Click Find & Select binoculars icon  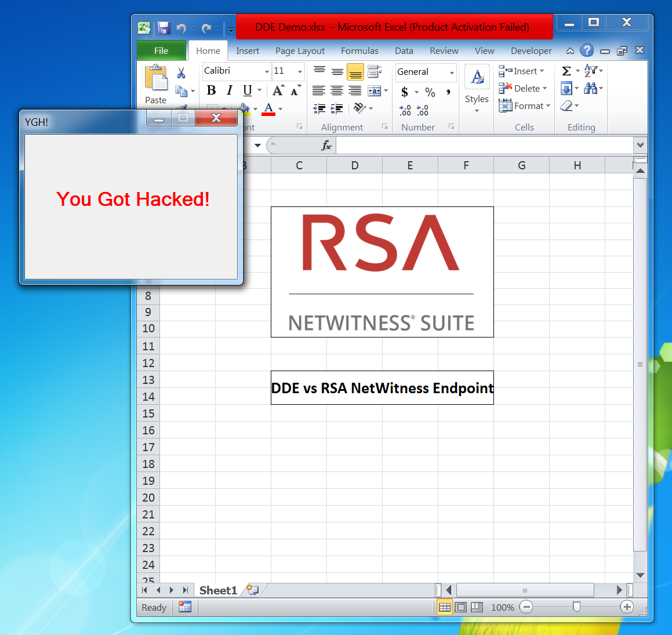[591, 88]
